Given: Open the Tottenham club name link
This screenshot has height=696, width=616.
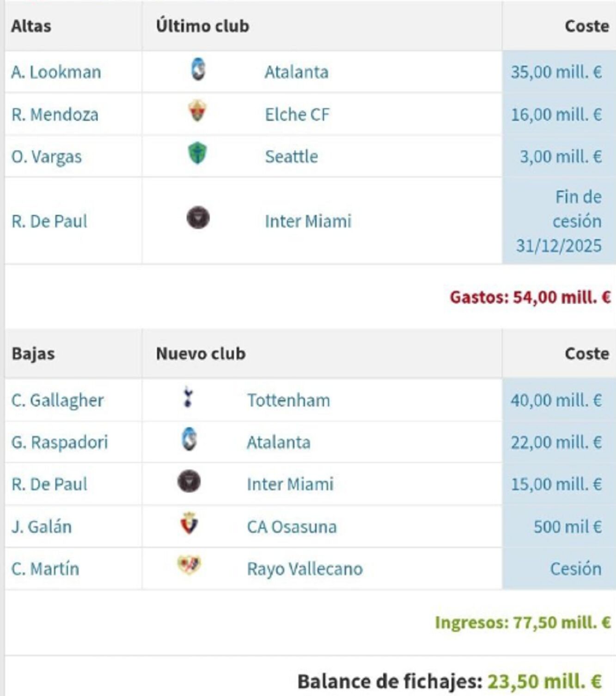Looking at the screenshot, I should click(x=288, y=400).
